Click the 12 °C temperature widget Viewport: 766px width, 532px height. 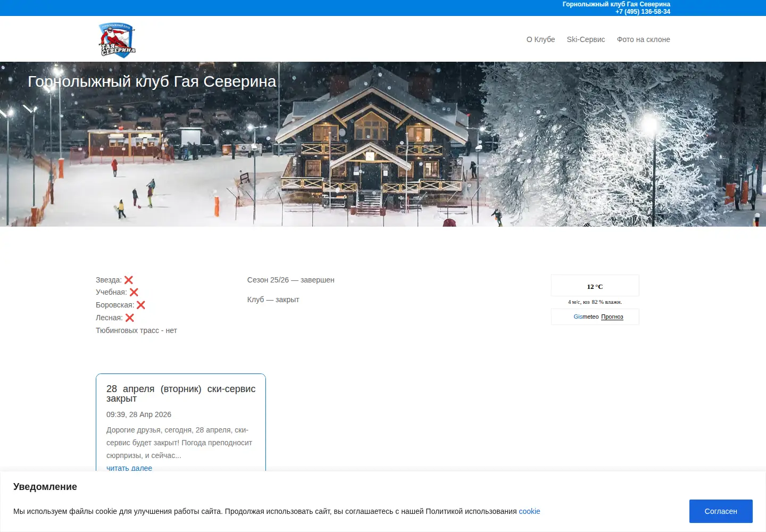tap(595, 286)
